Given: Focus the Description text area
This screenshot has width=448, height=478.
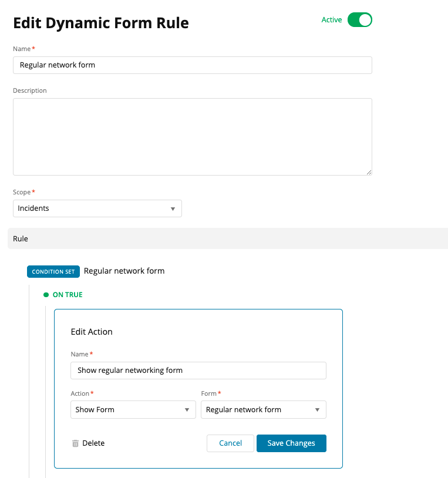Looking at the screenshot, I should click(x=192, y=136).
